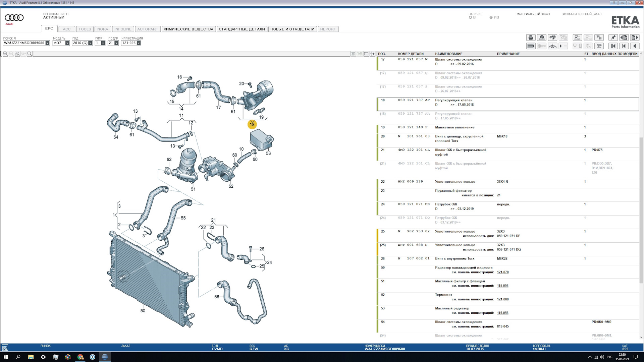Go to next illustration page icon

(x=635, y=38)
